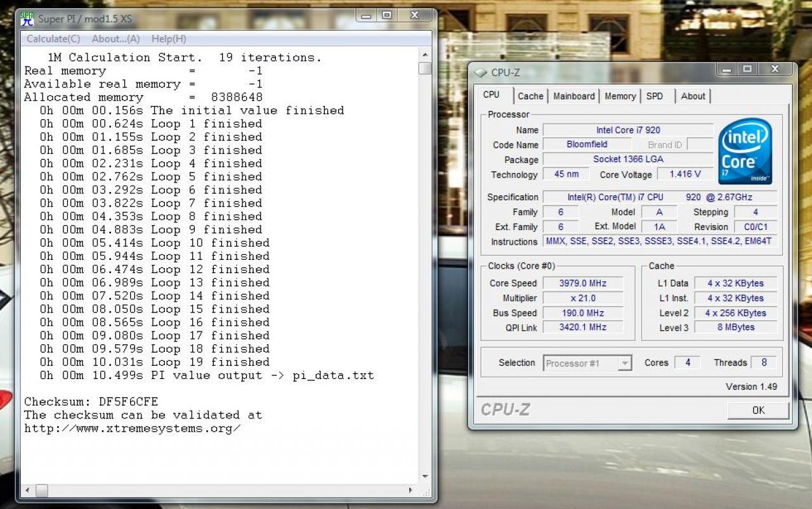Viewport: 812px width, 509px height.
Task: Click the Intel Core i7 logo
Action: tap(745, 151)
